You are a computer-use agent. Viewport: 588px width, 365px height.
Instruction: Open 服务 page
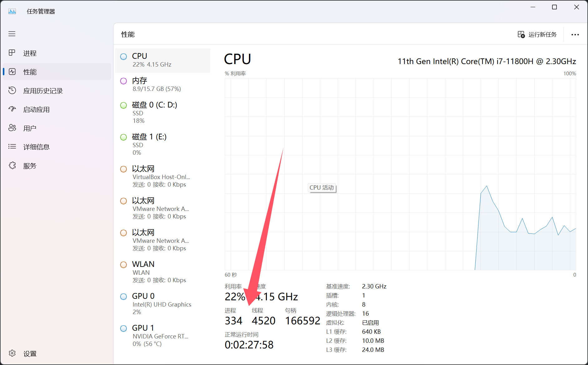coord(56,166)
